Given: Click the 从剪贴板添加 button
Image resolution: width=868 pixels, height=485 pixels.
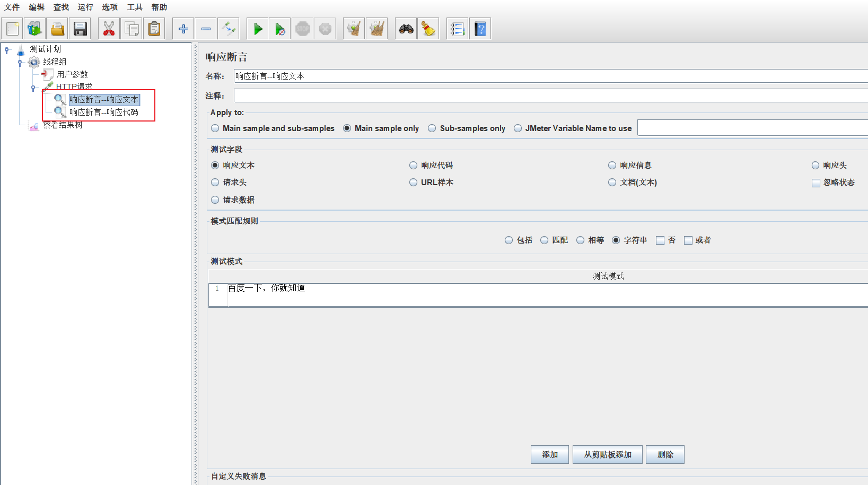Looking at the screenshot, I should point(608,455).
